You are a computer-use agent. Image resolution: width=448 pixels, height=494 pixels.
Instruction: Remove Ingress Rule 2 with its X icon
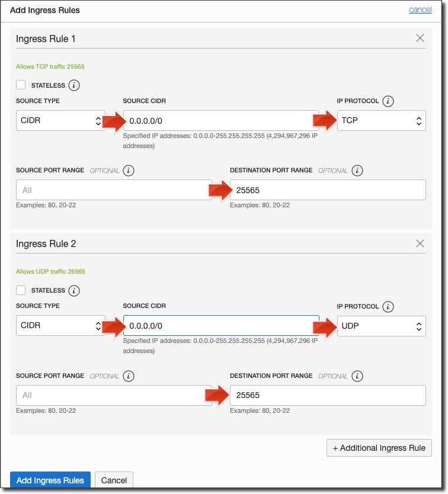pos(420,243)
